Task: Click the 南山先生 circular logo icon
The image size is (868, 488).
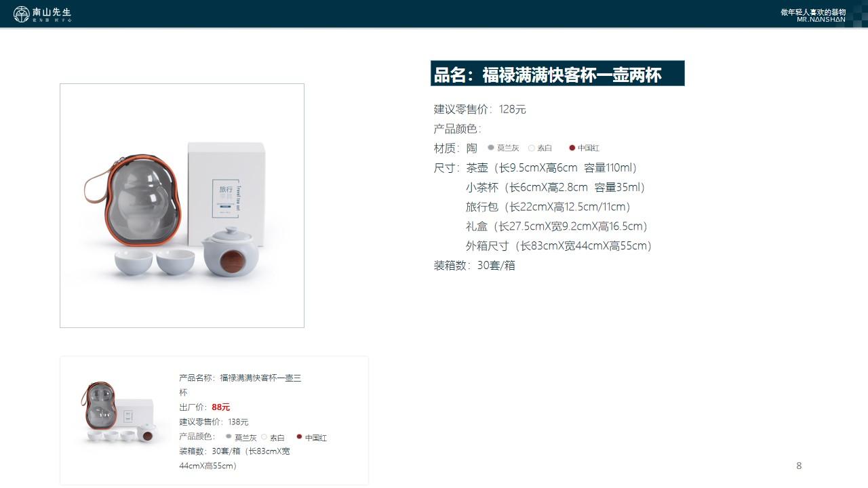Action: point(22,14)
